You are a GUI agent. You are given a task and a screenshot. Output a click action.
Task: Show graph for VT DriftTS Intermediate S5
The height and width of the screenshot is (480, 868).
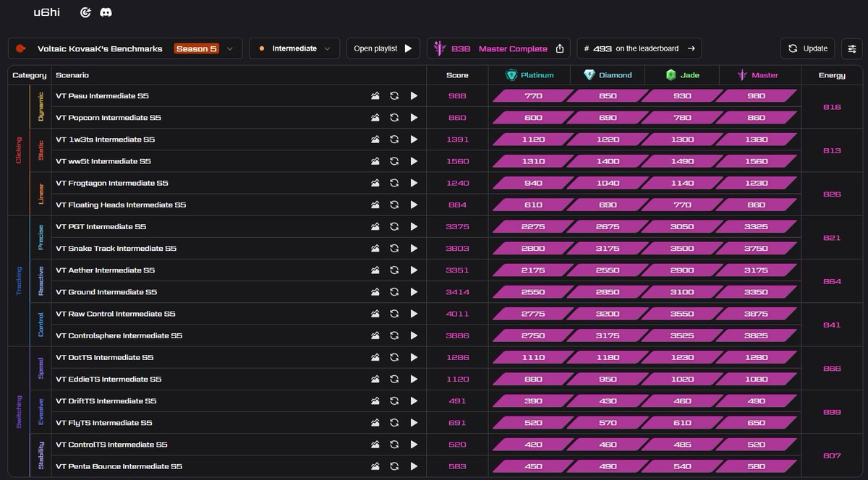[x=375, y=400]
